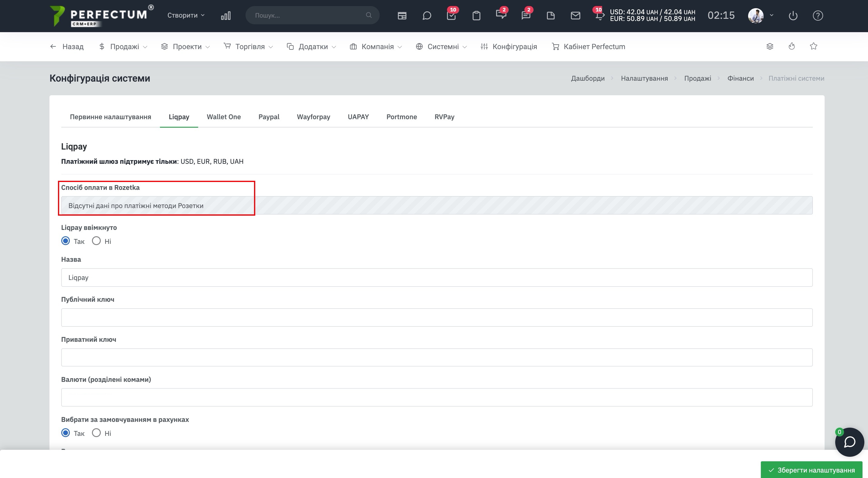The height and width of the screenshot is (478, 868).
Task: Select Так for Вибрати за замовчуванням в рахунках
Action: point(66,433)
